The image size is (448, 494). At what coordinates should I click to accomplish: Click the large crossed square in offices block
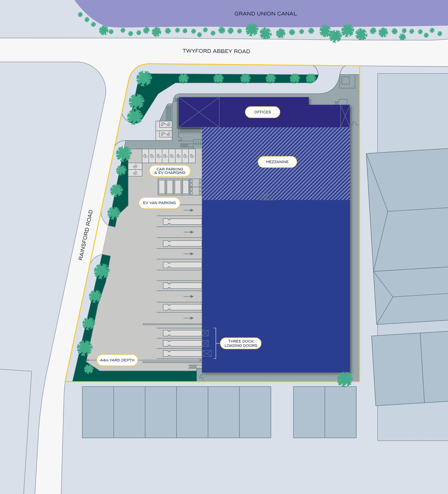coord(199,112)
